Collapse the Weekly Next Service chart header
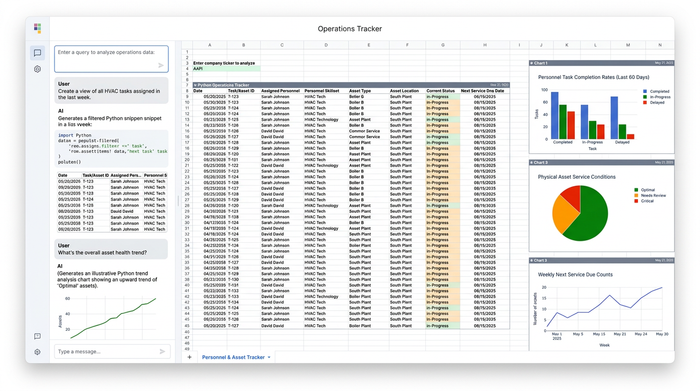700x391 pixels. pos(532,260)
